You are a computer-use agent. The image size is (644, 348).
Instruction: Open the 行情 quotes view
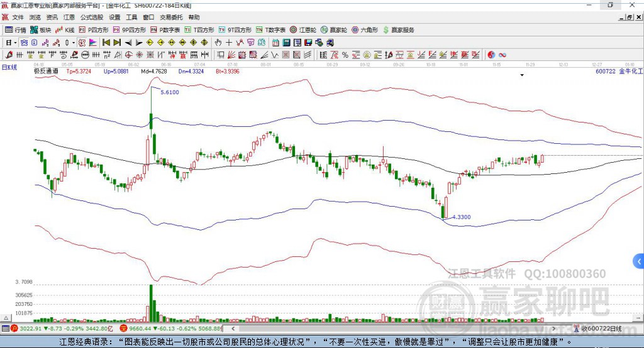pyautogui.click(x=15, y=30)
